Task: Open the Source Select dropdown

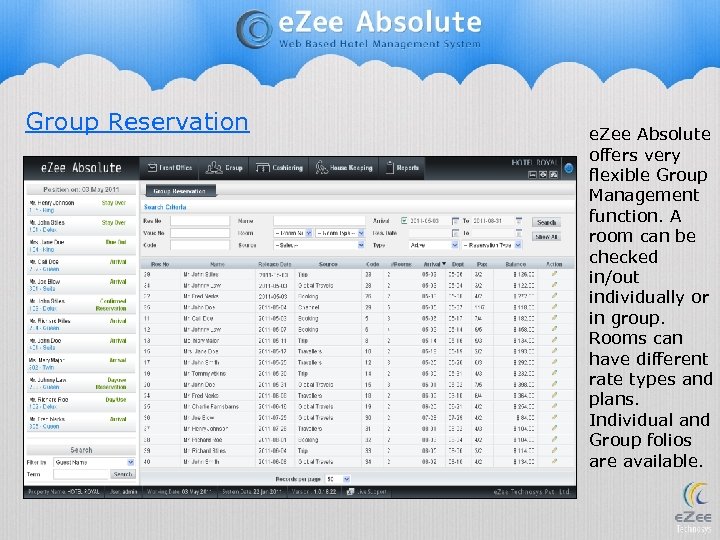Action: (x=319, y=245)
